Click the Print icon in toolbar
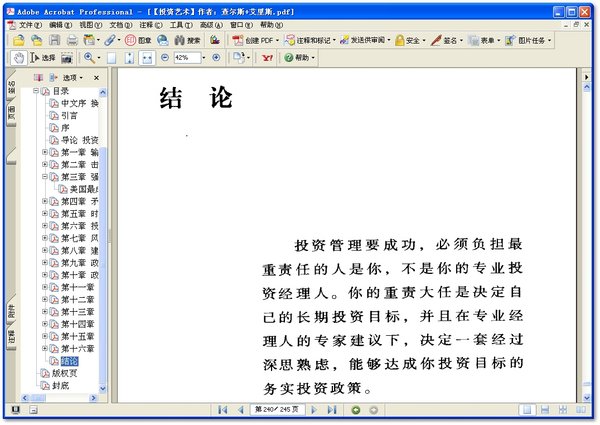The image size is (600, 425). click(72, 40)
